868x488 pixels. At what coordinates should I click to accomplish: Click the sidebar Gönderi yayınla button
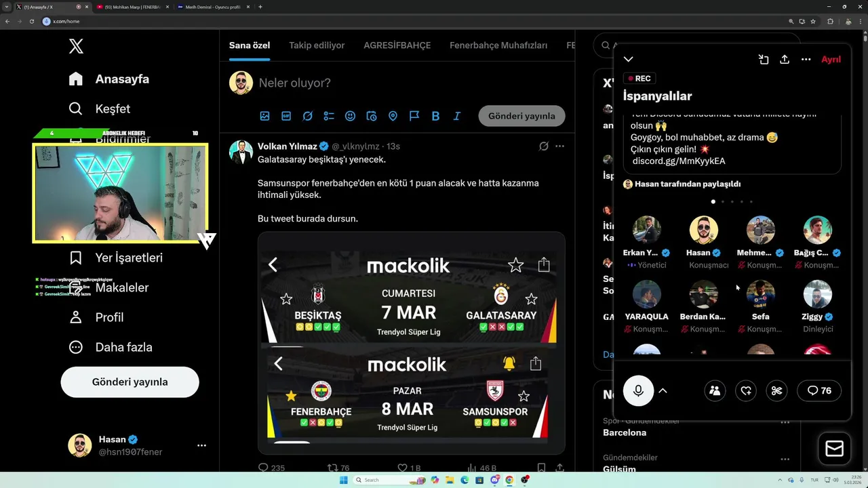[x=130, y=382]
